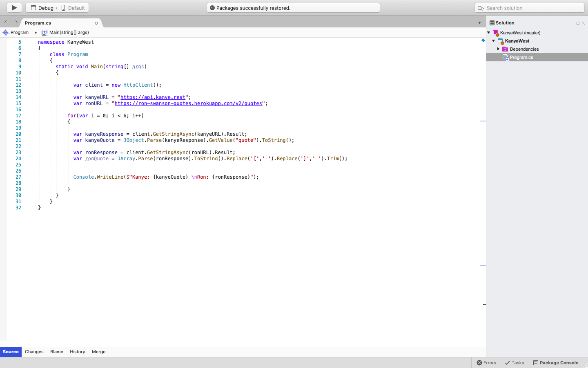The height and width of the screenshot is (368, 588).
Task: Switch to the Changes tab
Action: pyautogui.click(x=34, y=352)
